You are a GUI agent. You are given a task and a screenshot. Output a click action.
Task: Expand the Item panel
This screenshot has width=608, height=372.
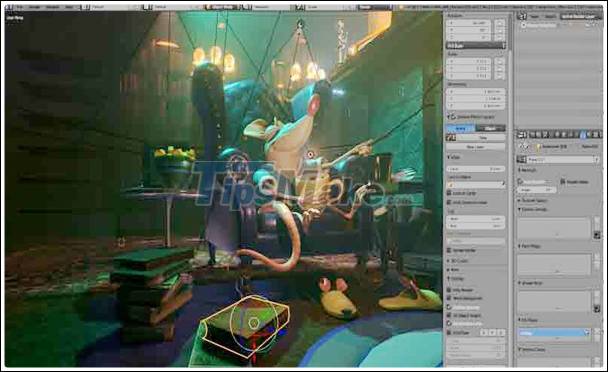[454, 270]
